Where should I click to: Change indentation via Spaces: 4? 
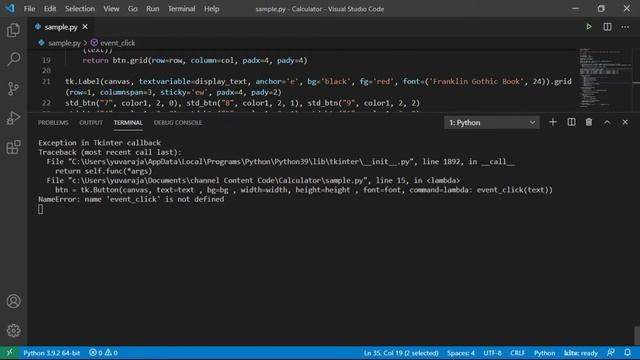[x=461, y=353]
